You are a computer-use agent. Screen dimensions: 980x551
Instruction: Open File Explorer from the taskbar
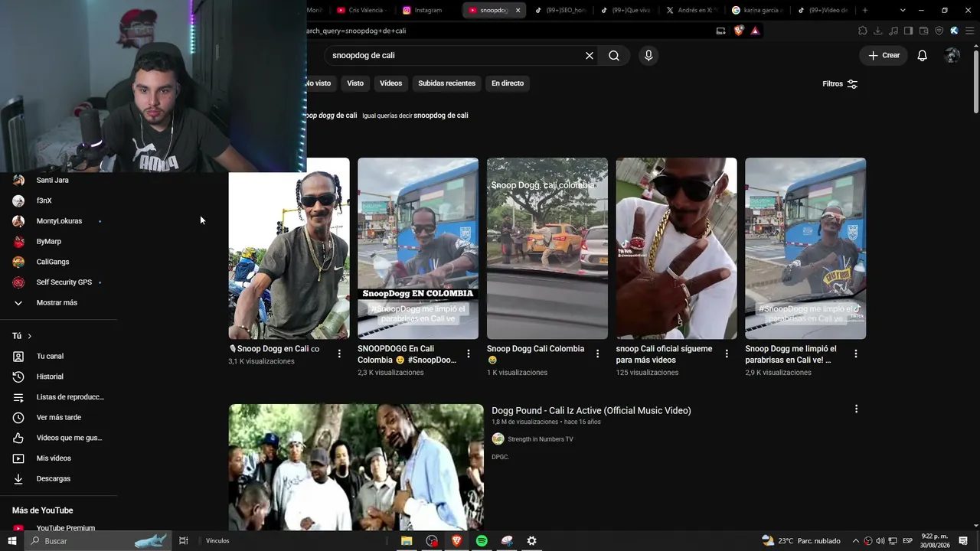tap(407, 541)
